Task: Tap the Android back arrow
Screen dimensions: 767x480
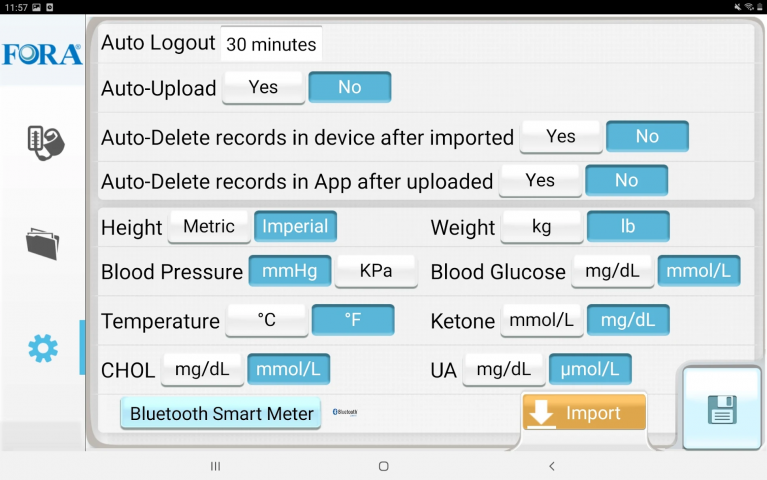Action: point(552,466)
